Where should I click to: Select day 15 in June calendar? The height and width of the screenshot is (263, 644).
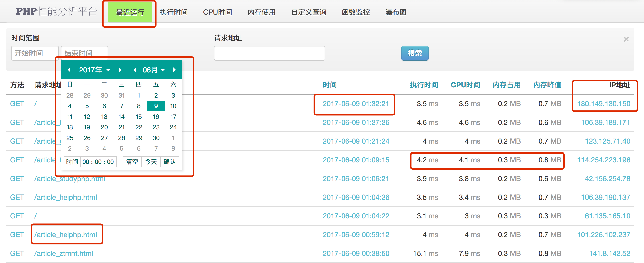(139, 117)
